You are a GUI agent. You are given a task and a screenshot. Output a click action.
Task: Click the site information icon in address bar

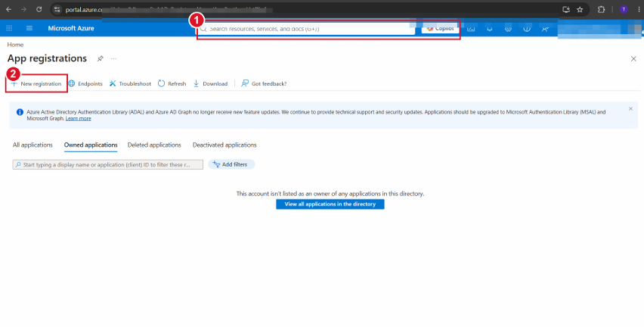click(x=57, y=9)
